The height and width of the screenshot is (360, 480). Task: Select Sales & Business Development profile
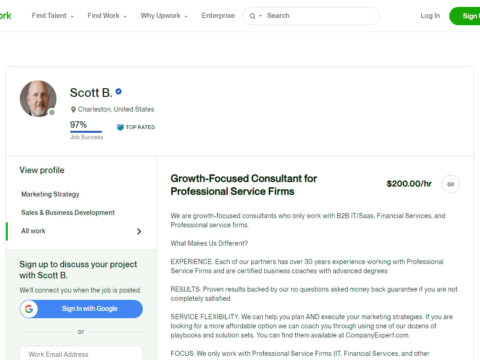[x=68, y=213]
